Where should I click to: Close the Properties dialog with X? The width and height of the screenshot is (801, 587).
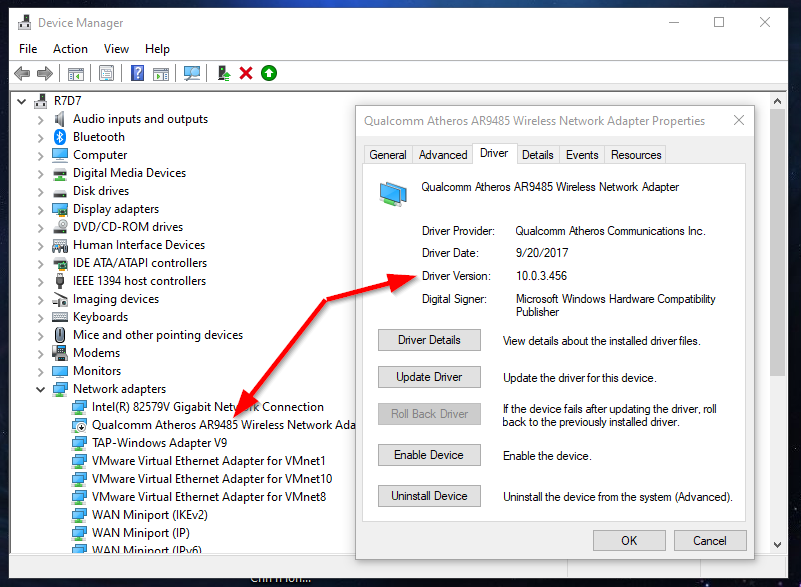point(739,121)
